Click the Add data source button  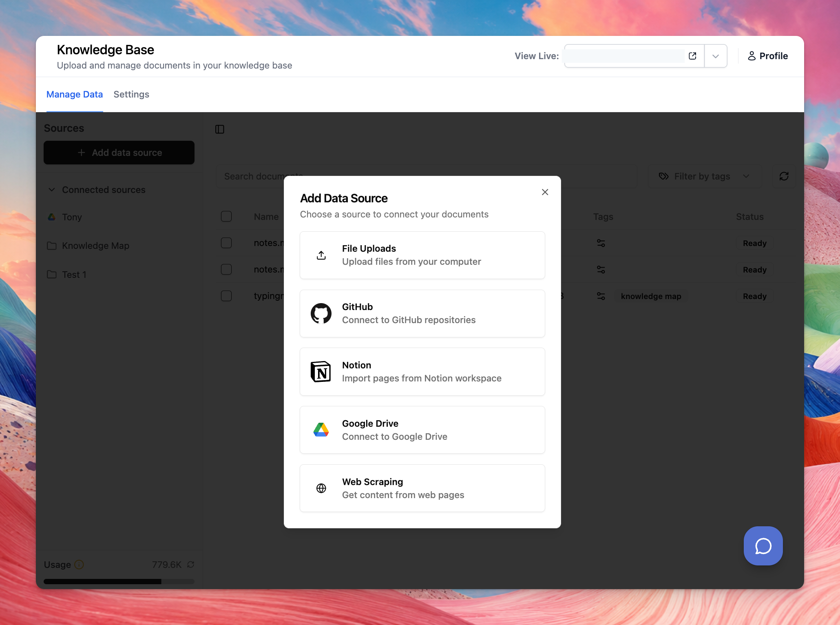[x=119, y=153]
